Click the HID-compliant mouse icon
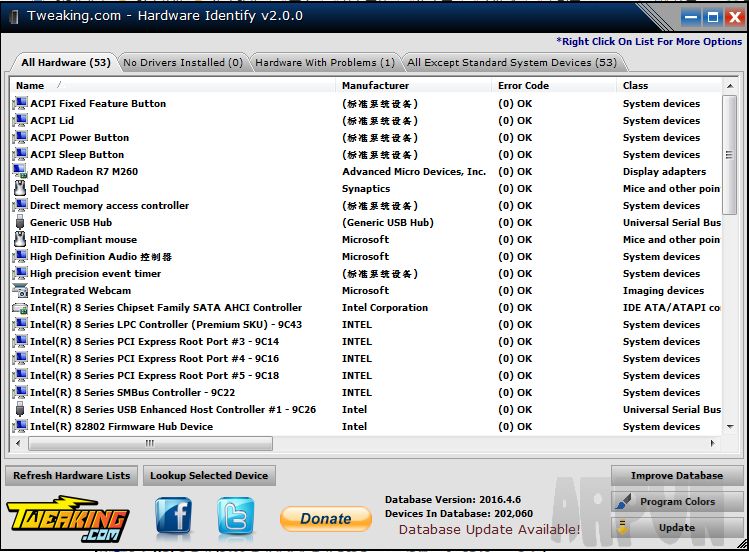 point(20,239)
